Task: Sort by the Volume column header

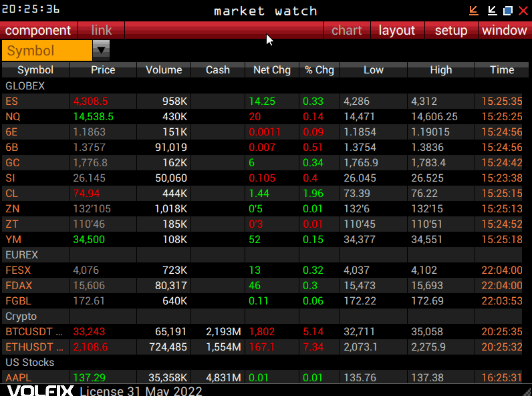Action: click(164, 69)
